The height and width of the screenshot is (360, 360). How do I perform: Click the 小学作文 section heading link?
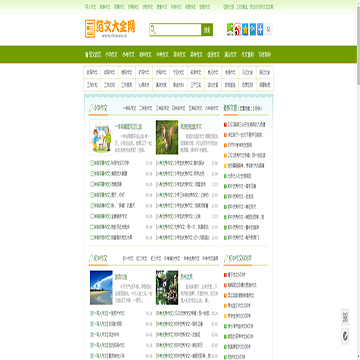(101, 108)
